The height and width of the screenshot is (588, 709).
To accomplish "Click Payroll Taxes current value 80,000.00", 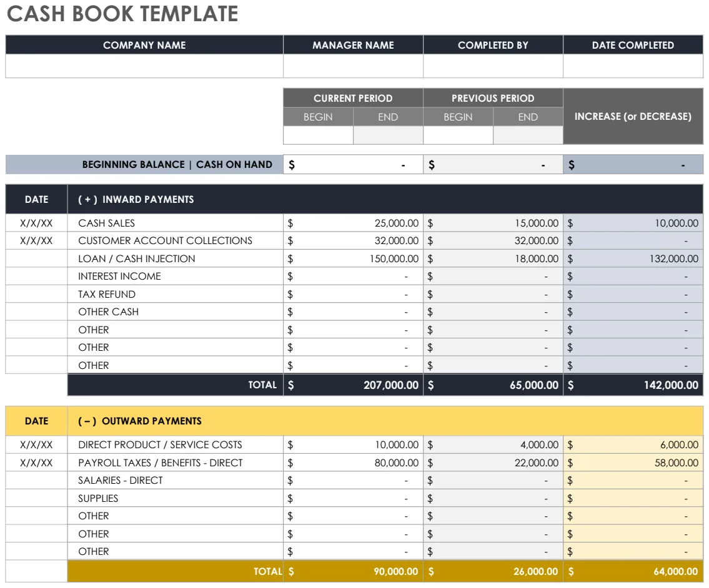I will pyautogui.click(x=397, y=463).
